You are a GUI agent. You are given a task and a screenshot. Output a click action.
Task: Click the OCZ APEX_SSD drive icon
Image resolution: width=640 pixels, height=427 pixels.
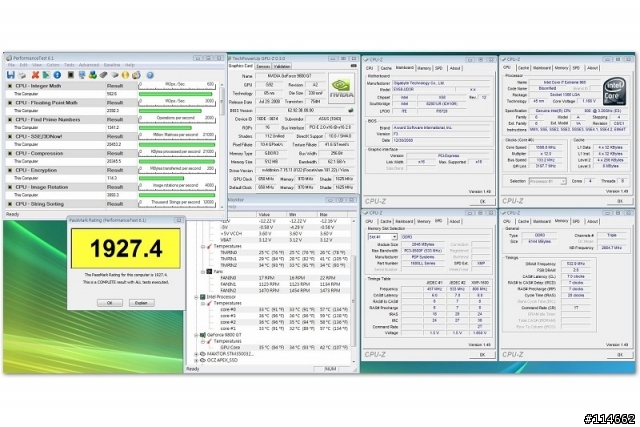pos(202,360)
